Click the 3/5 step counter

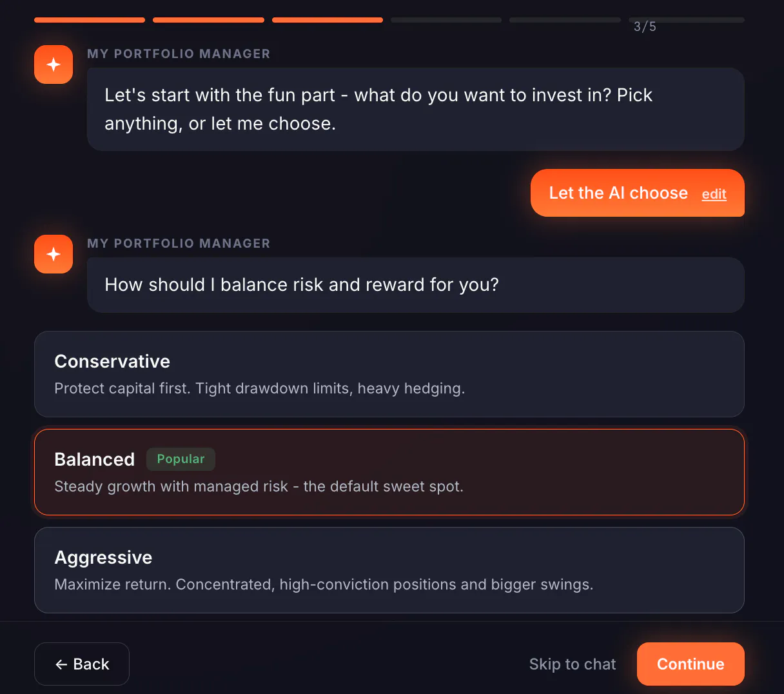click(645, 26)
